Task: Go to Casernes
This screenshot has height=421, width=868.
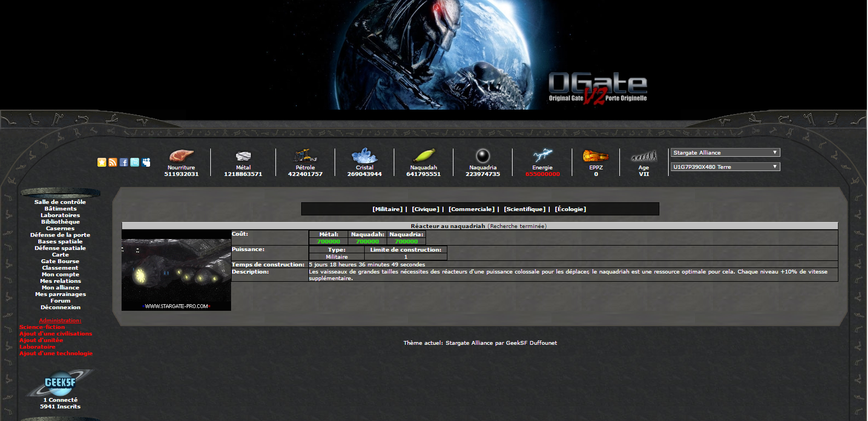Action: [60, 229]
